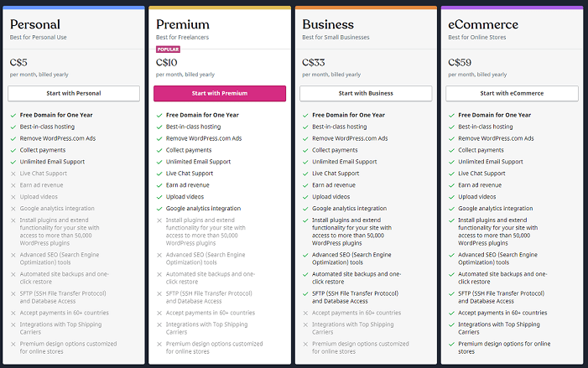Click X icon beside Accept payments in Business plan
588x368 pixels.
pyautogui.click(x=305, y=313)
